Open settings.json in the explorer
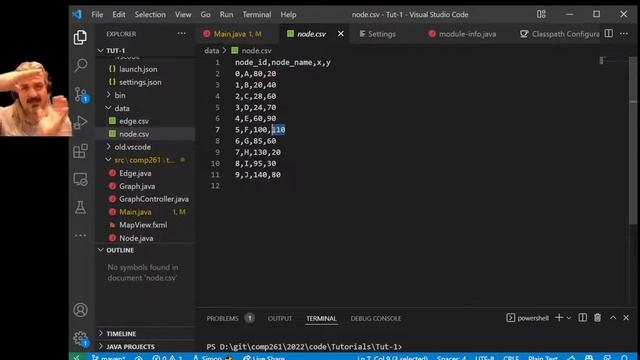Viewport: 640px width, 360px height. click(145, 82)
